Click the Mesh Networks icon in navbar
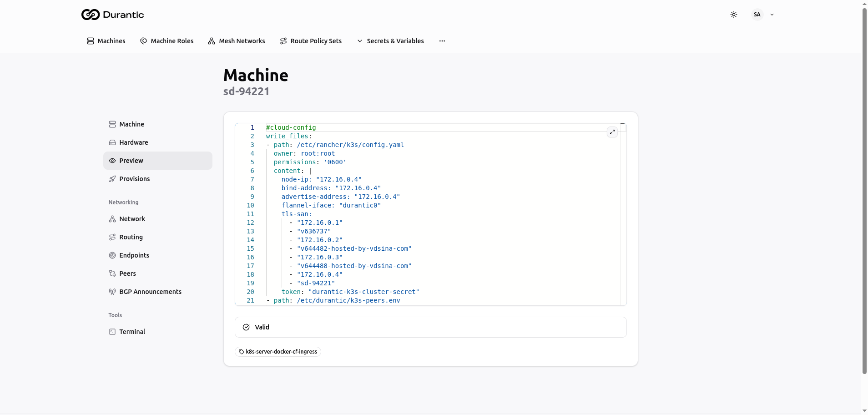The image size is (868, 415). [x=212, y=41]
